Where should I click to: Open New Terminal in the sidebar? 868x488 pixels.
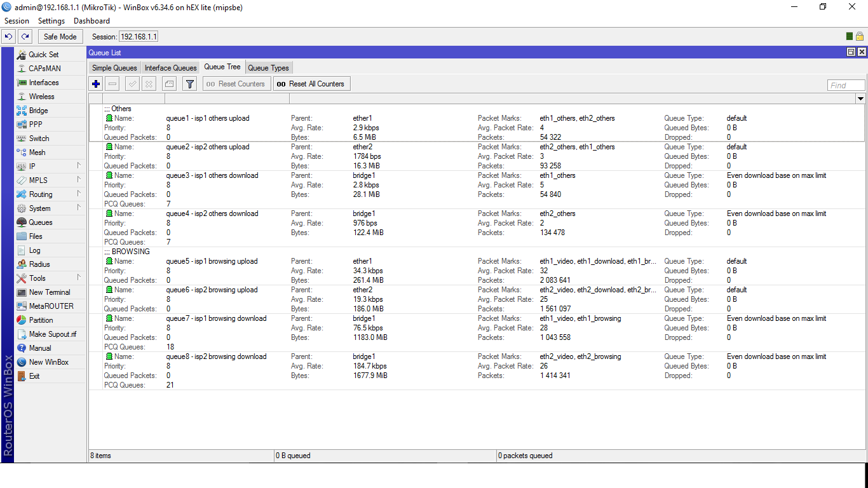pos(50,292)
